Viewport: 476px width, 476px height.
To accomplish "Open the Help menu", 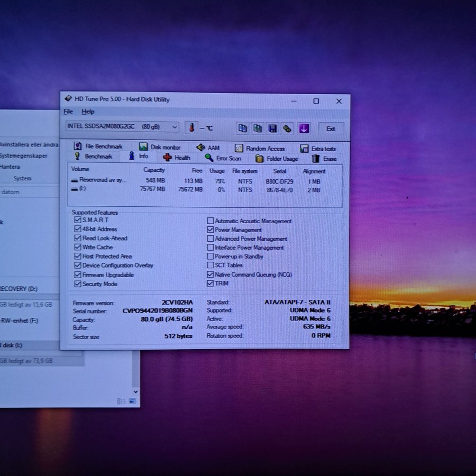I will [88, 112].
